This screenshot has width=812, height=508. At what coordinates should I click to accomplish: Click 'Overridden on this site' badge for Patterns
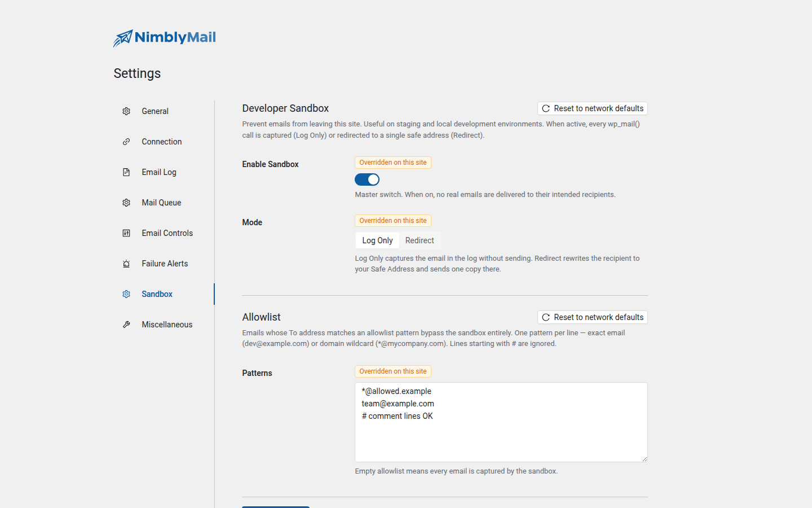(x=393, y=371)
